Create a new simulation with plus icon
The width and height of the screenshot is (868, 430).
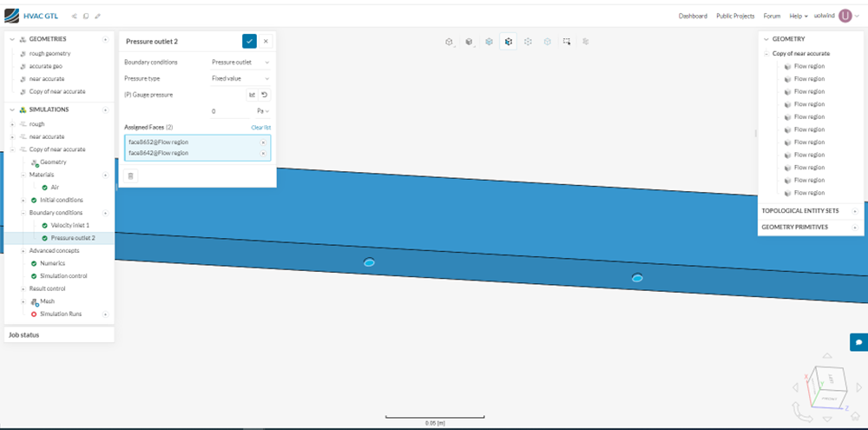[x=105, y=109]
